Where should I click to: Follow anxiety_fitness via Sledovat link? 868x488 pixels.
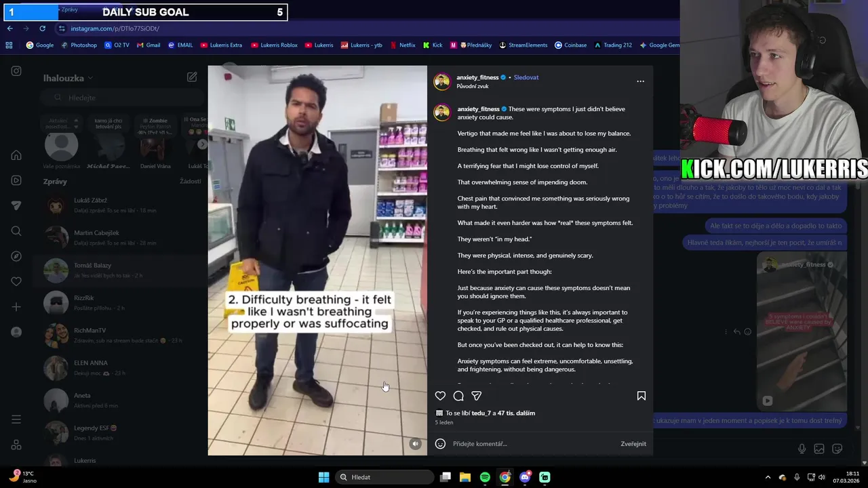click(x=526, y=77)
